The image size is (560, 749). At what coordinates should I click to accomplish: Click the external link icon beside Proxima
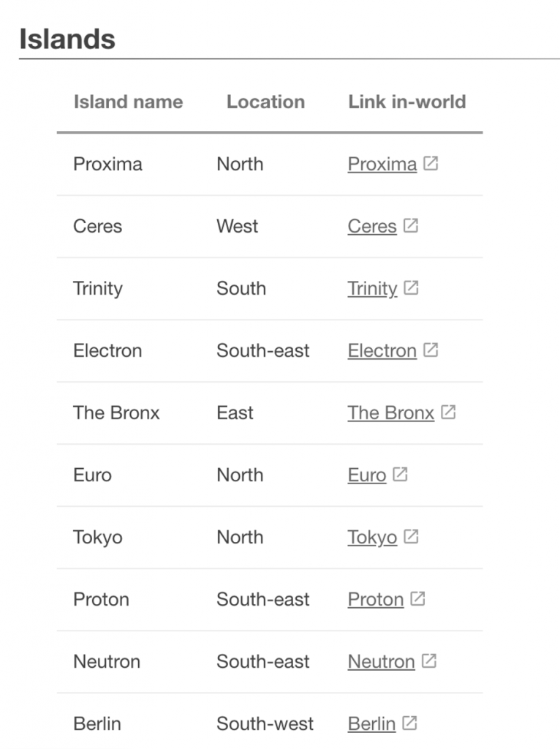[431, 163]
